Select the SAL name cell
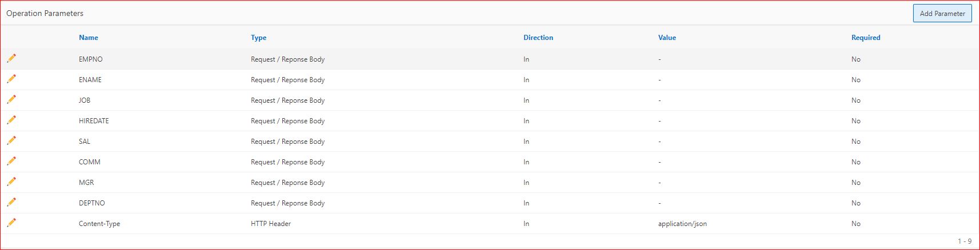Image resolution: width=980 pixels, height=250 pixels. 85,142
